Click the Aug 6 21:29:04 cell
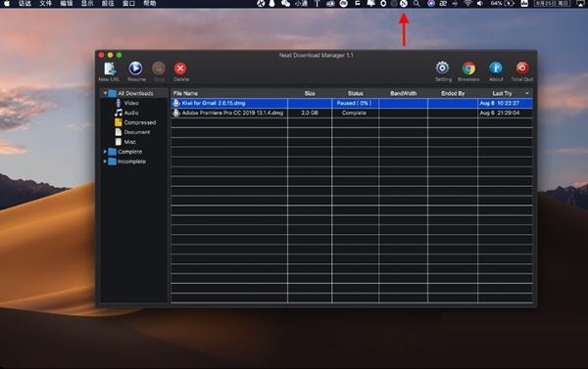 505,113
